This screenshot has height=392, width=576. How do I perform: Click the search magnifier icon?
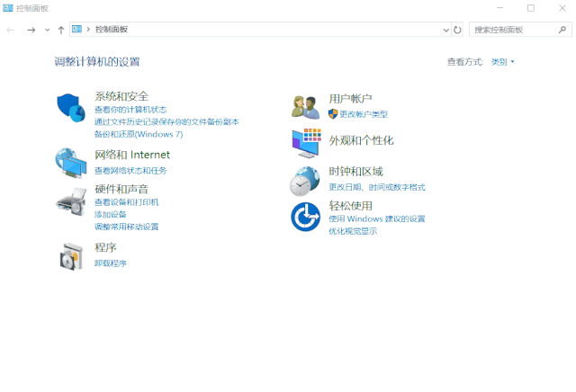click(x=562, y=30)
